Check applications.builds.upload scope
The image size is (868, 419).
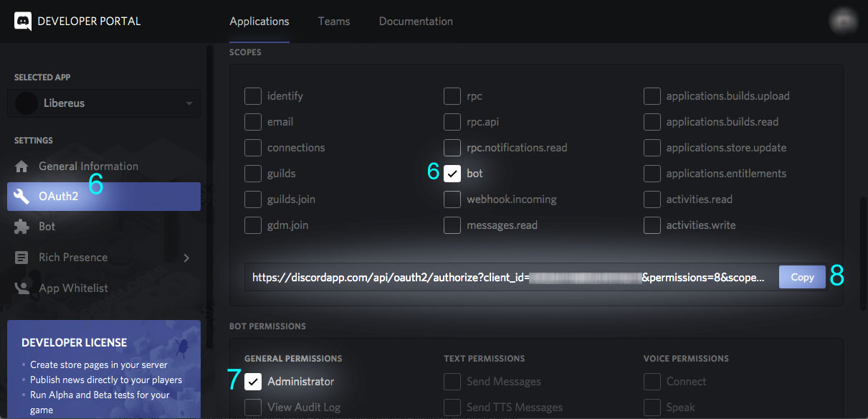[652, 96]
